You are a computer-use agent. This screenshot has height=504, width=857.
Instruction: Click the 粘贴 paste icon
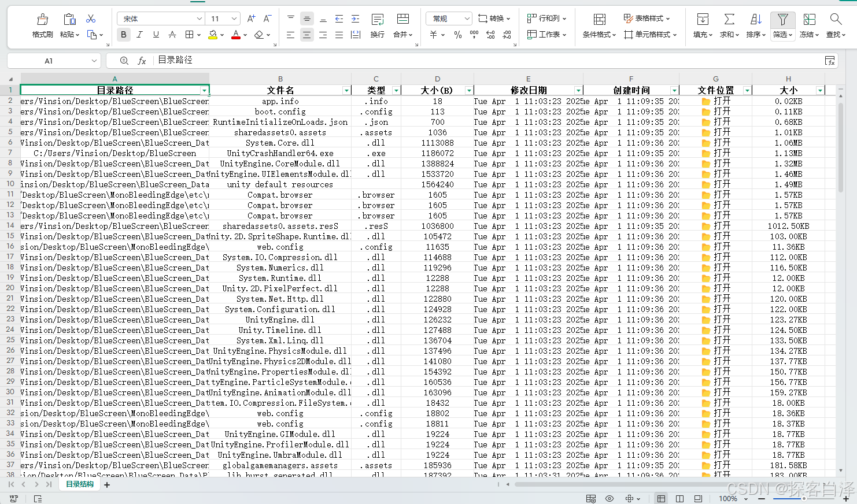click(x=69, y=19)
